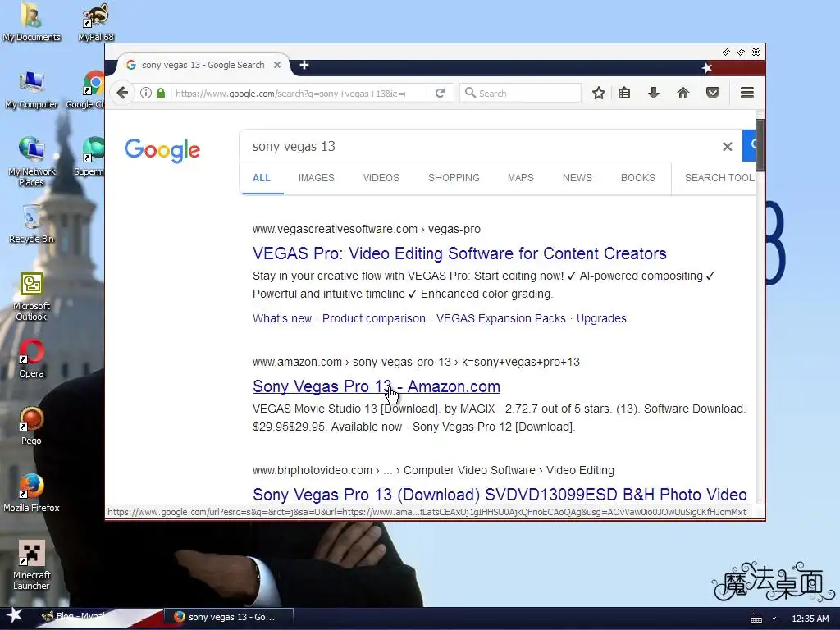Open My Network Places icon

(32, 162)
